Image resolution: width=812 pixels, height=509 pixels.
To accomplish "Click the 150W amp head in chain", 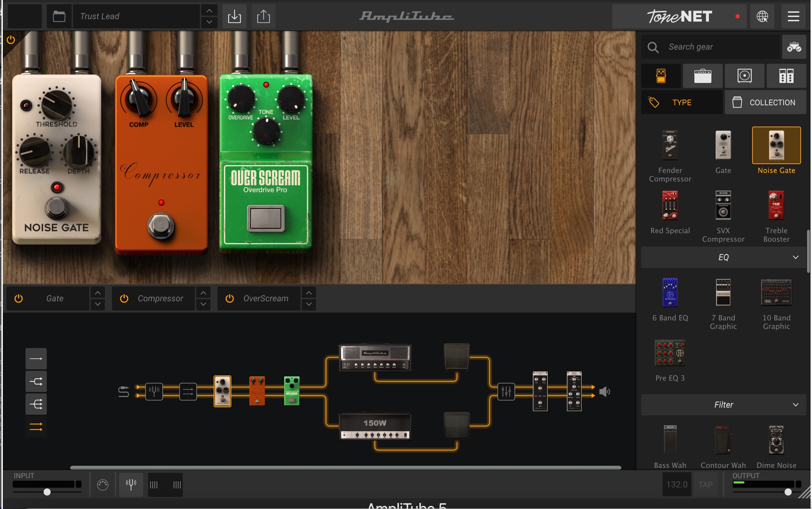I will coord(375,427).
